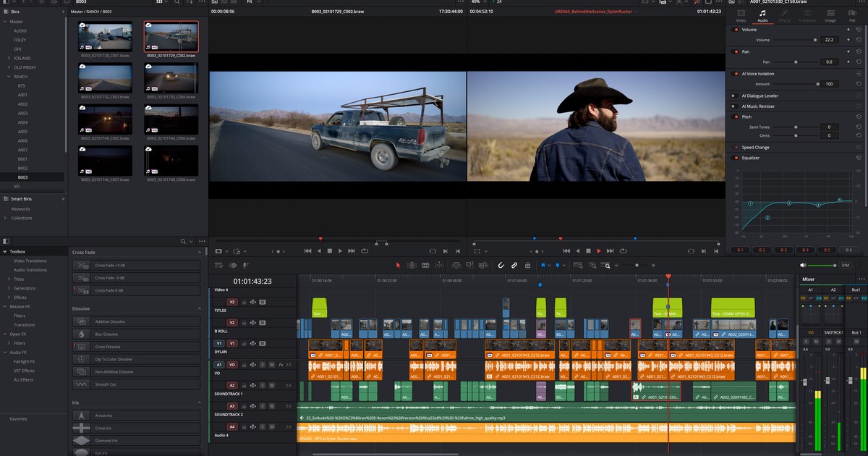Collapse the Toolbox tree section
Viewport: 868px width, 456px height.
coord(5,251)
